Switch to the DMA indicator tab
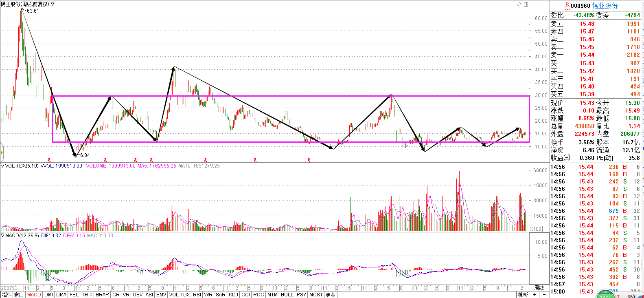644x298 pixels. click(x=61, y=295)
